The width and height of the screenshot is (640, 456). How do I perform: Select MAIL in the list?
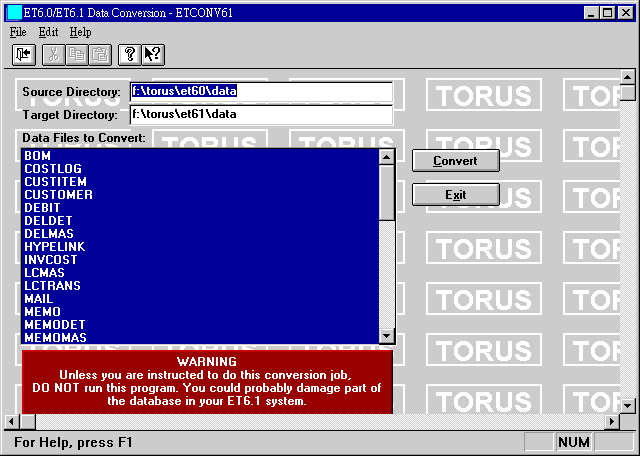(200, 299)
